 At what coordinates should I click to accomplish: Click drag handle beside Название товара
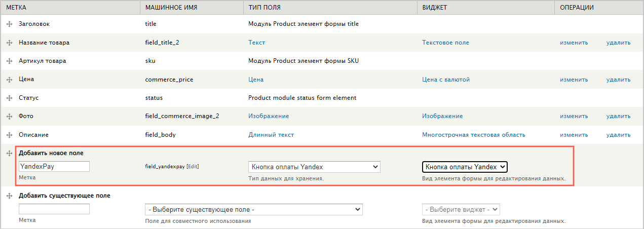tap(9, 43)
